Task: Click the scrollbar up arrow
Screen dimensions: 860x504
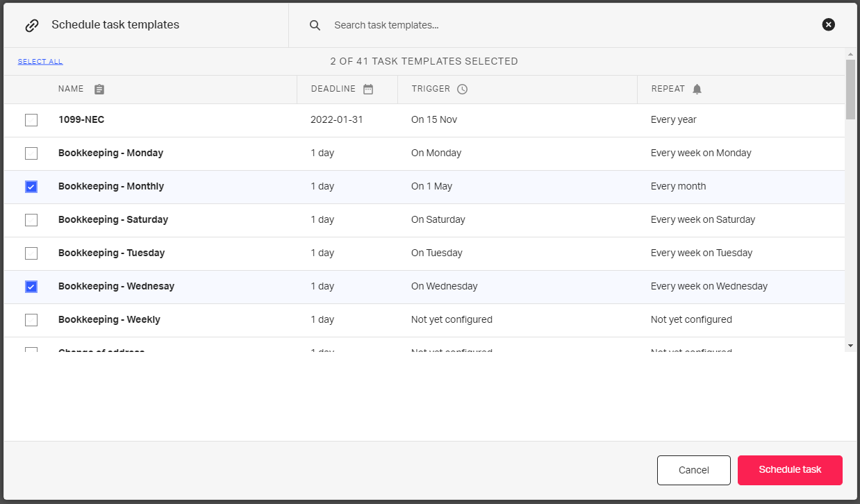Action: (x=850, y=53)
